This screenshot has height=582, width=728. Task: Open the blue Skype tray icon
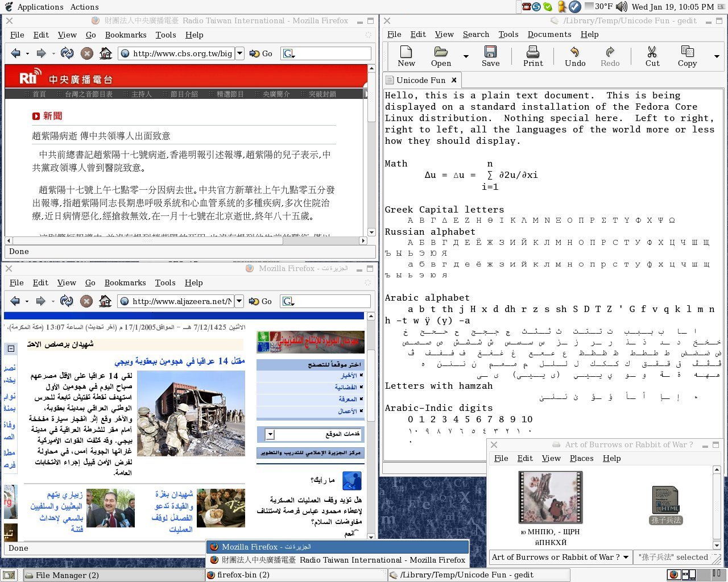[536, 7]
